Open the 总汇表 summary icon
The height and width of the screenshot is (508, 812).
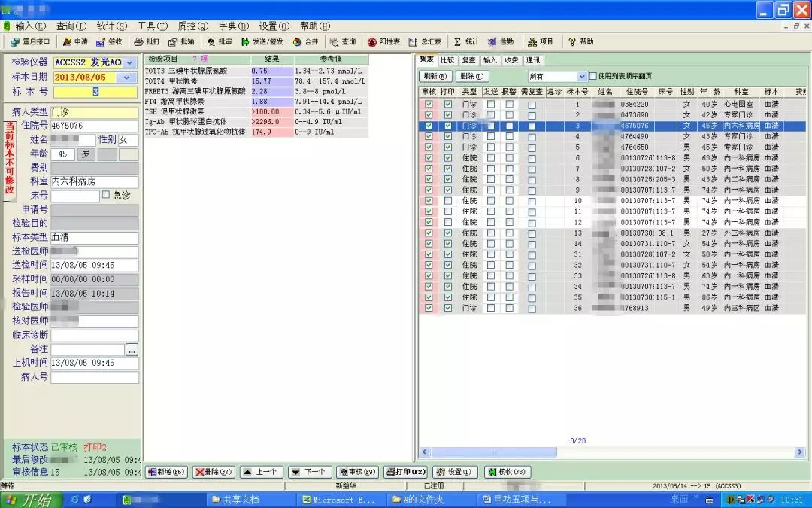tap(425, 42)
